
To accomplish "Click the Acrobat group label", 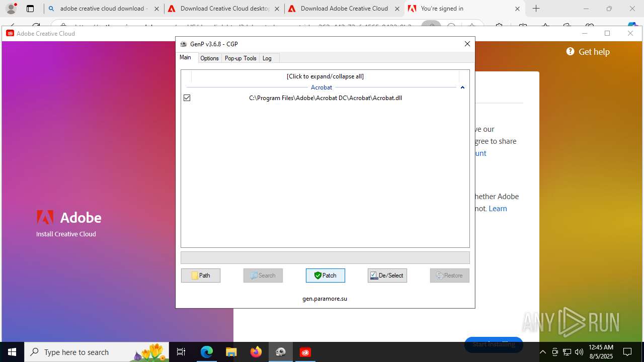I will [321, 87].
